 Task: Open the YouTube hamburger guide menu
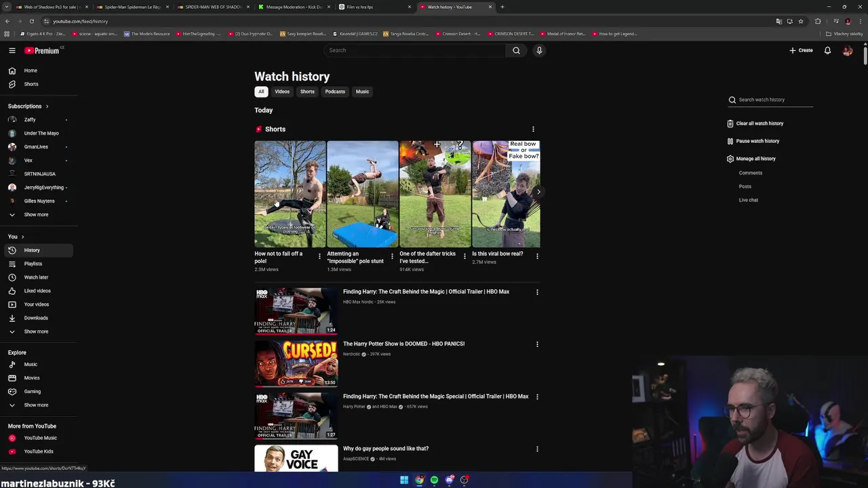pyautogui.click(x=12, y=50)
